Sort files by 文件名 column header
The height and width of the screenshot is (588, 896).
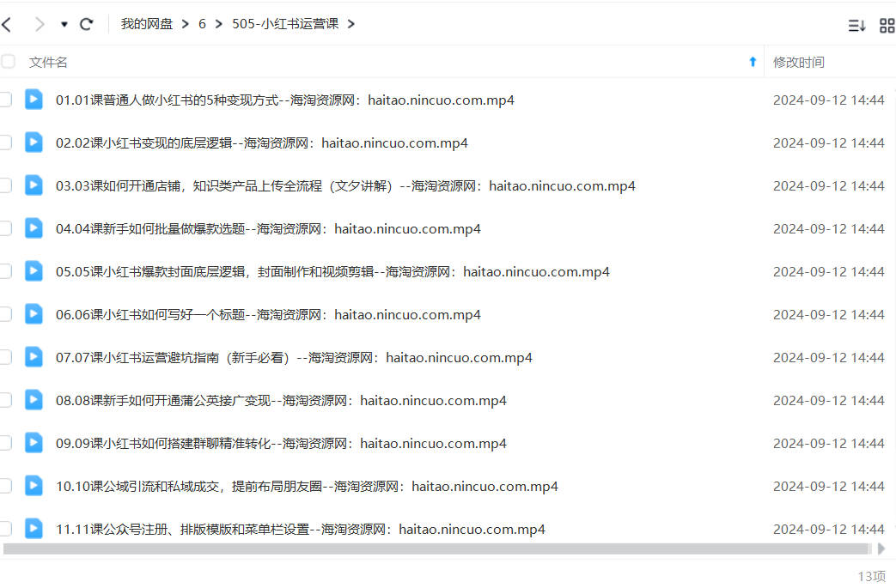48,62
